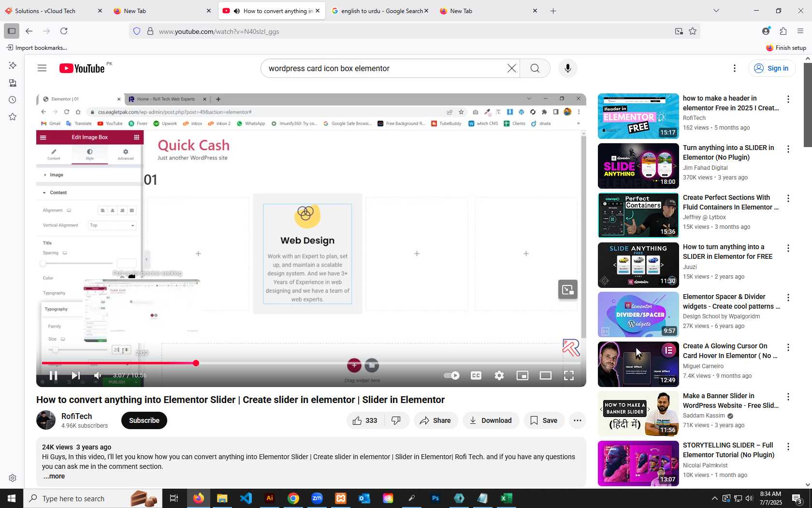
Task: Clear the YouTube search query
Action: click(x=511, y=68)
